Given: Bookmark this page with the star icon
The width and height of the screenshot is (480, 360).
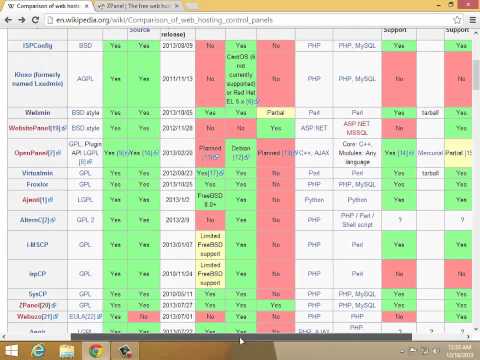Looking at the screenshot, I should click(x=457, y=20).
